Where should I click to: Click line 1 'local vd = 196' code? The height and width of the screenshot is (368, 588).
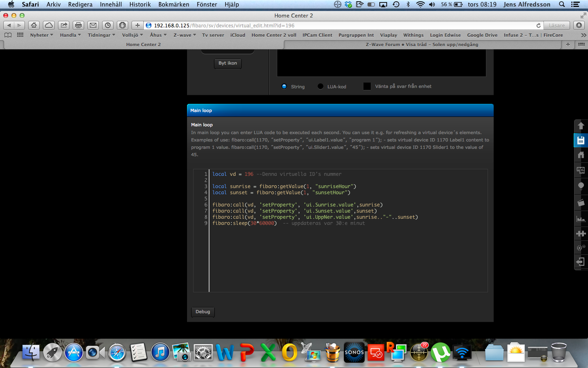233,174
